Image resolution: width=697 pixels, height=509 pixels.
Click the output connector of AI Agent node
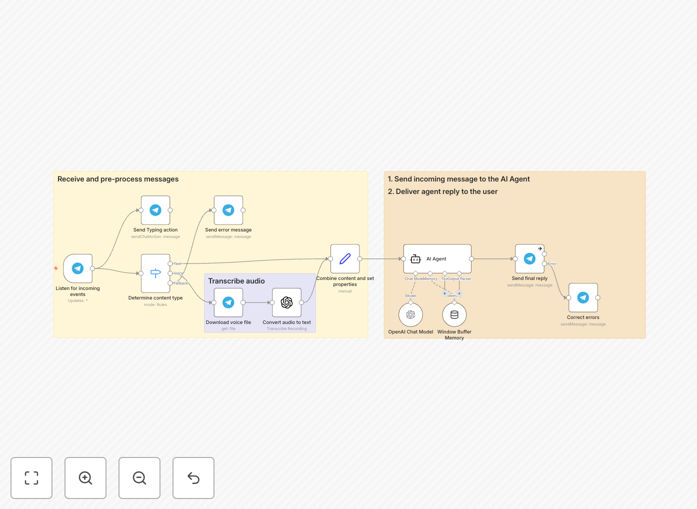tap(472, 259)
